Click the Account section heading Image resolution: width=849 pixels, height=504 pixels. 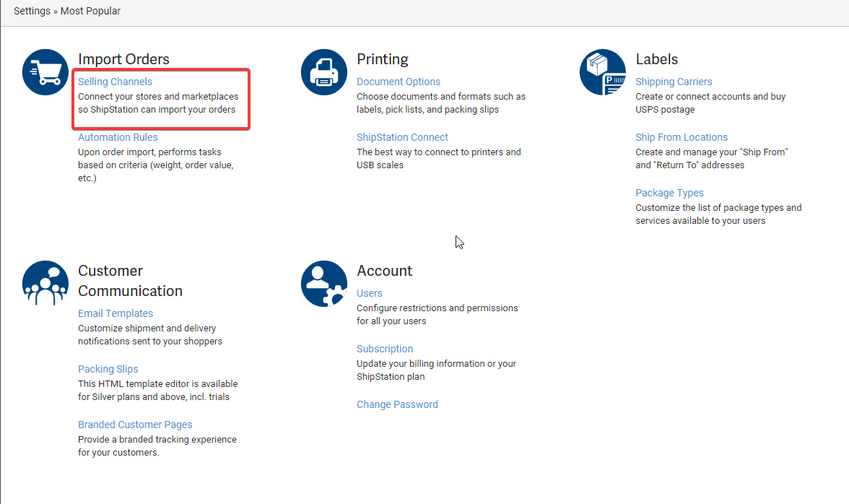384,271
